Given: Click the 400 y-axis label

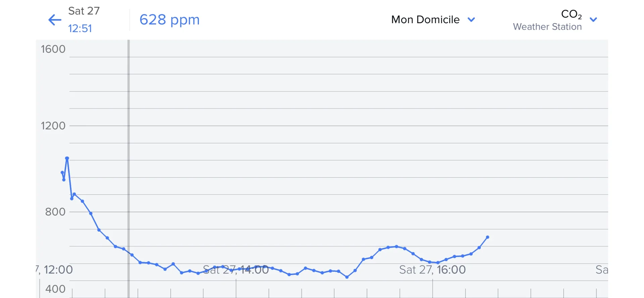Looking at the screenshot, I should [x=55, y=289].
